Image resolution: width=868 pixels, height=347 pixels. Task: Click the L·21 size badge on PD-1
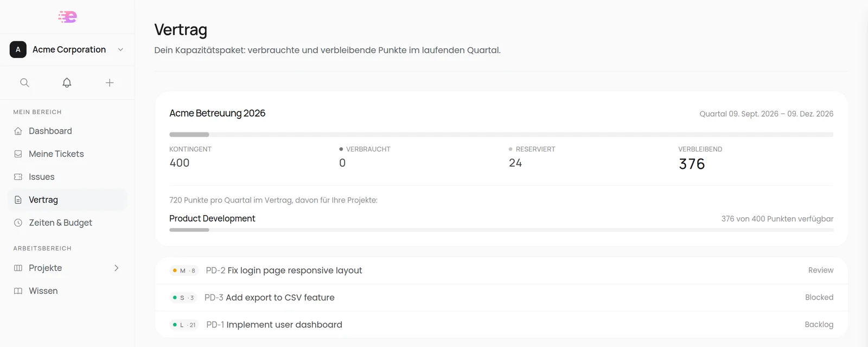tap(184, 325)
